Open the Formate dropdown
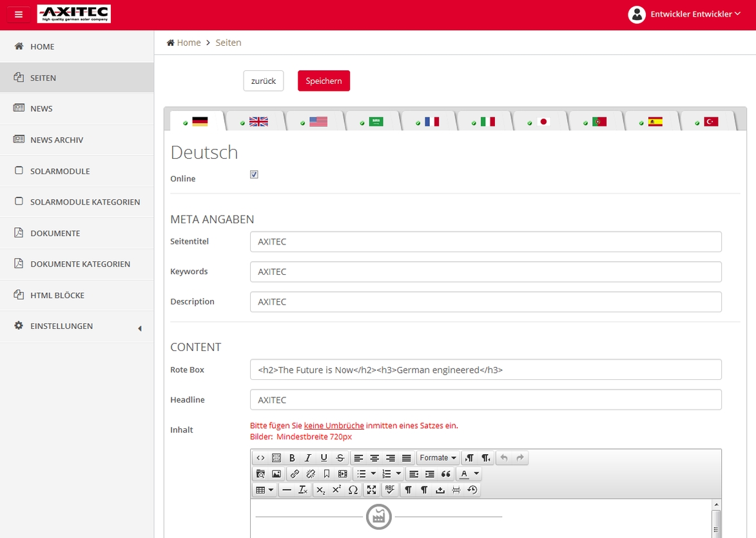Screen dimensions: 756x538 pyautogui.click(x=438, y=458)
